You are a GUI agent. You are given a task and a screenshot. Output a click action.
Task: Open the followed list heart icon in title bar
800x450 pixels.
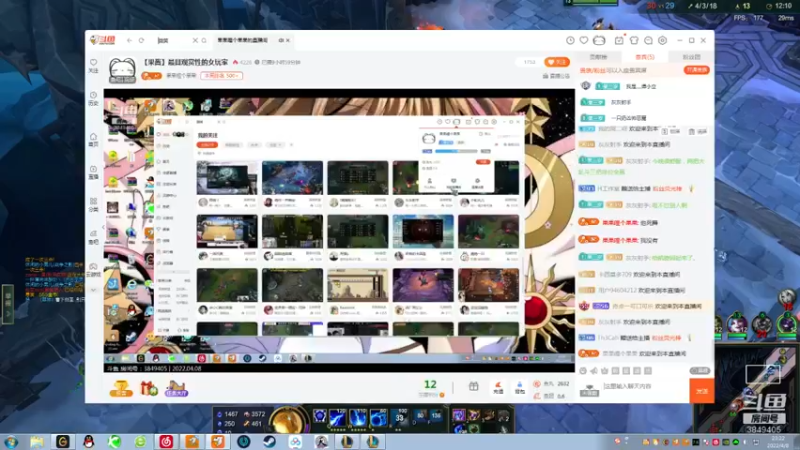coord(584,40)
